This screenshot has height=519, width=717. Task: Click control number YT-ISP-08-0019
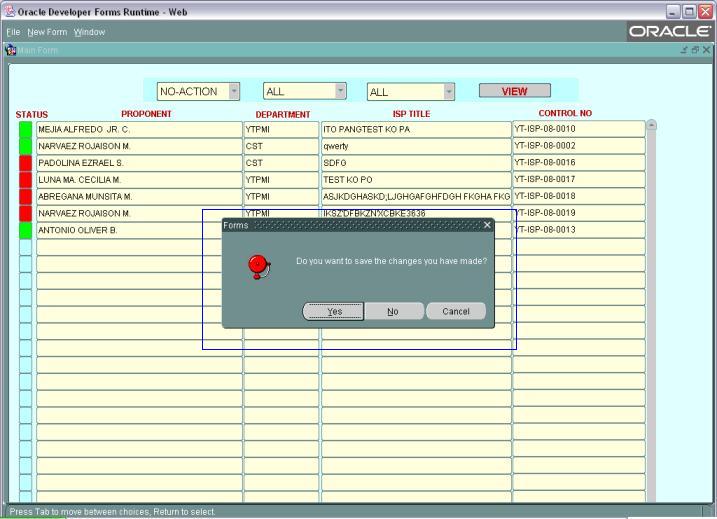tap(581, 213)
